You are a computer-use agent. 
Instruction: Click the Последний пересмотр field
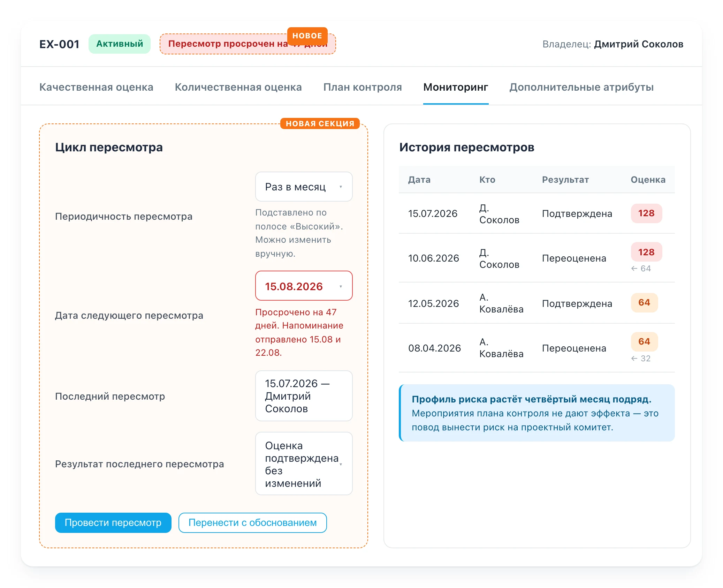(x=304, y=396)
